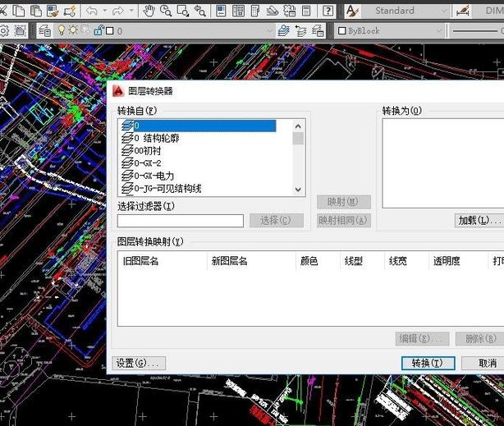Toggle the layer lock padlock icon

click(x=99, y=30)
